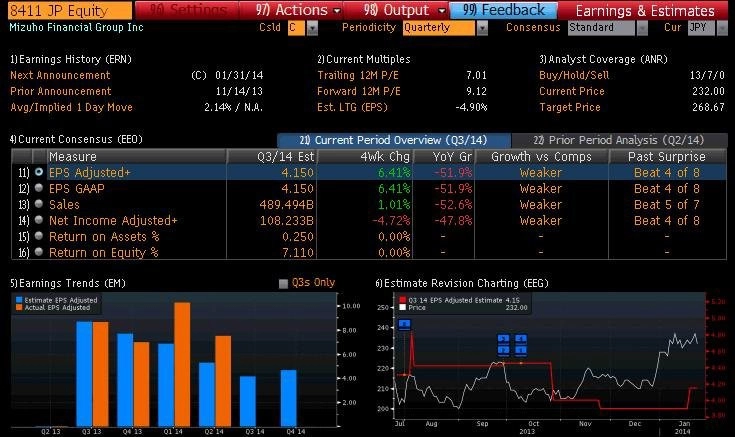
Task: Open 3) Analyst Coverage (ANR)
Action: coord(603,59)
